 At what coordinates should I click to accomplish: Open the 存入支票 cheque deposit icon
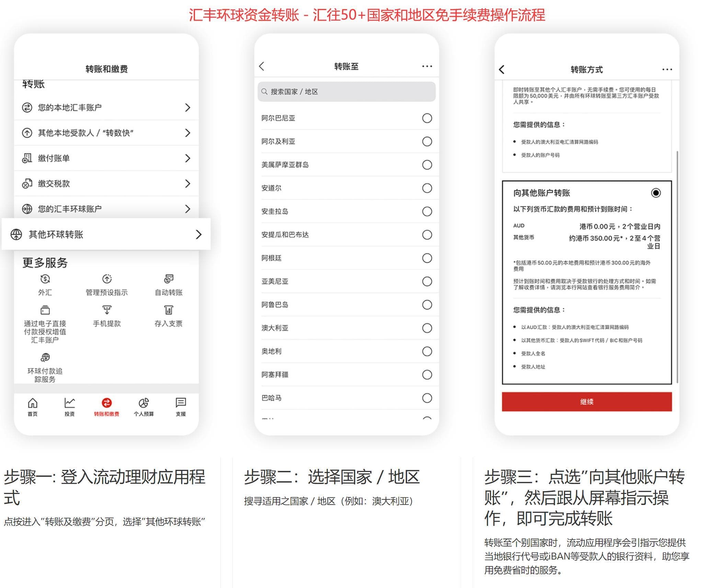[169, 310]
